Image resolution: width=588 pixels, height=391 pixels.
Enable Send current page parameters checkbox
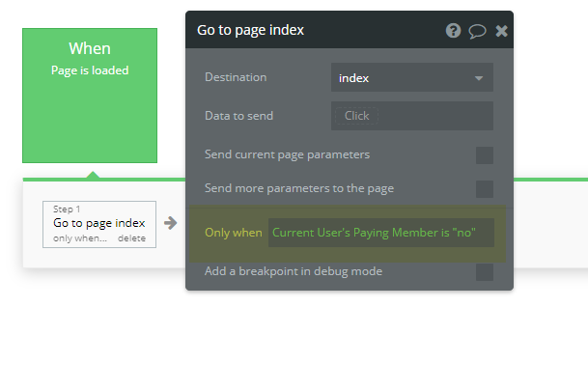click(485, 155)
